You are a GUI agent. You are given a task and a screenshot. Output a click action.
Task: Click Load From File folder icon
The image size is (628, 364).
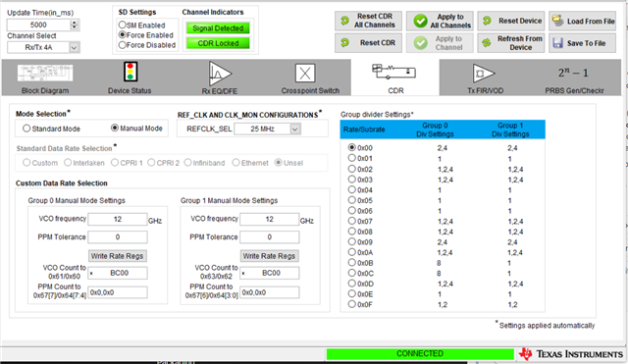point(557,21)
